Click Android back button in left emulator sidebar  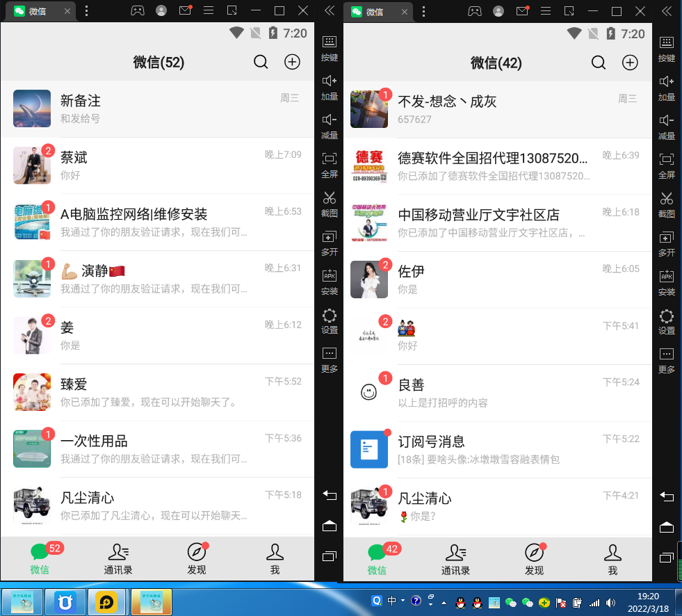pos(330,495)
